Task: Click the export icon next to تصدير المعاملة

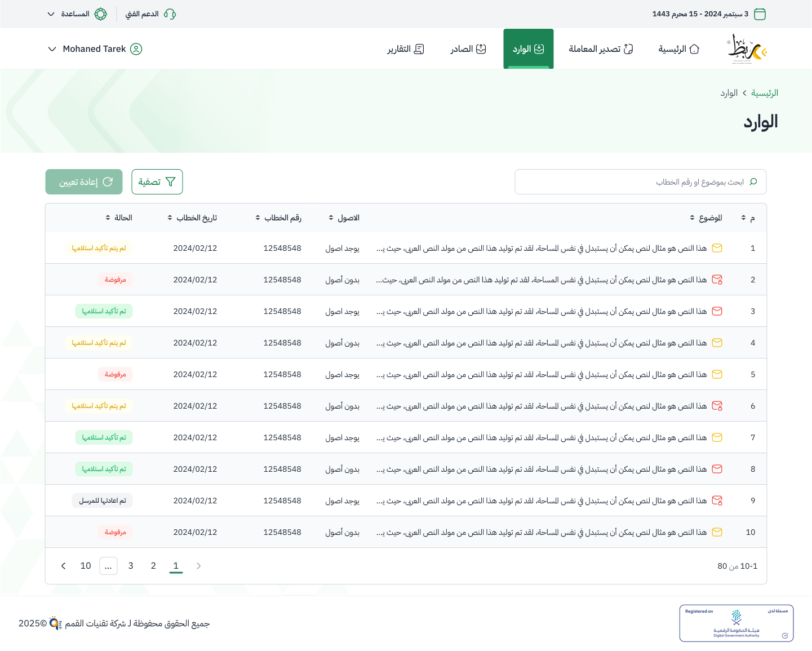Action: point(629,48)
